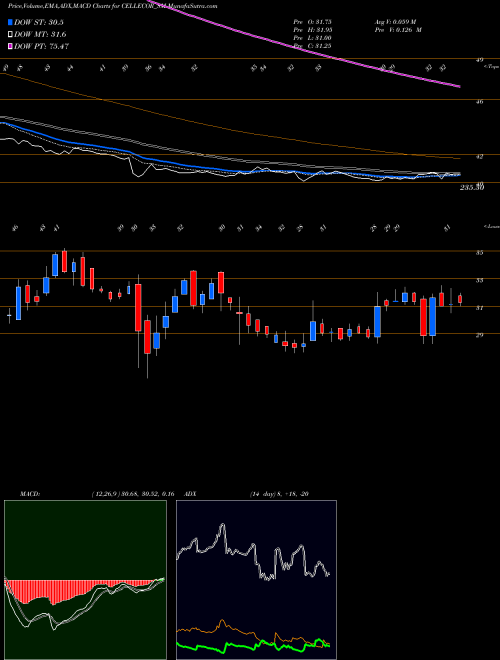
Task: Click the 'Pre C: 31.25' close value
Action: (x=313, y=45)
